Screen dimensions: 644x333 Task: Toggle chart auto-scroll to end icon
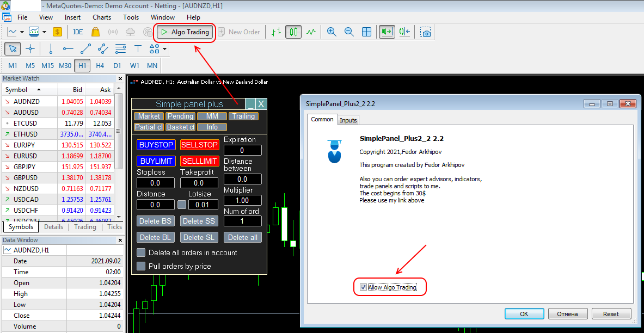(x=387, y=32)
